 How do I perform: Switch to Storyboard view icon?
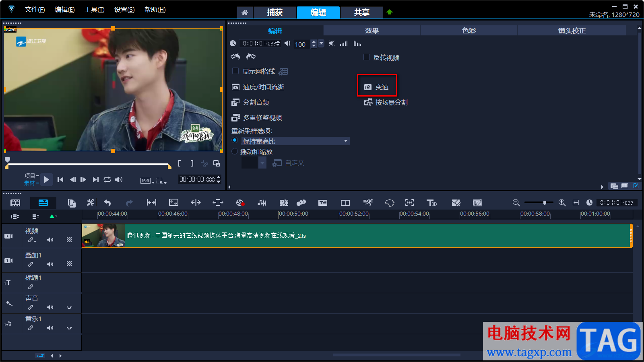click(x=15, y=203)
